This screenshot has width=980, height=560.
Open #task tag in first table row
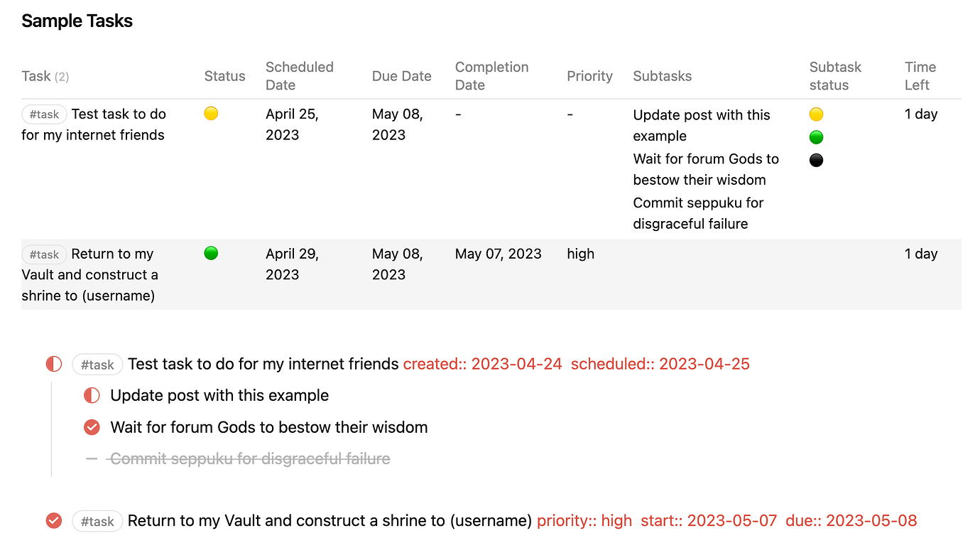pyautogui.click(x=44, y=114)
